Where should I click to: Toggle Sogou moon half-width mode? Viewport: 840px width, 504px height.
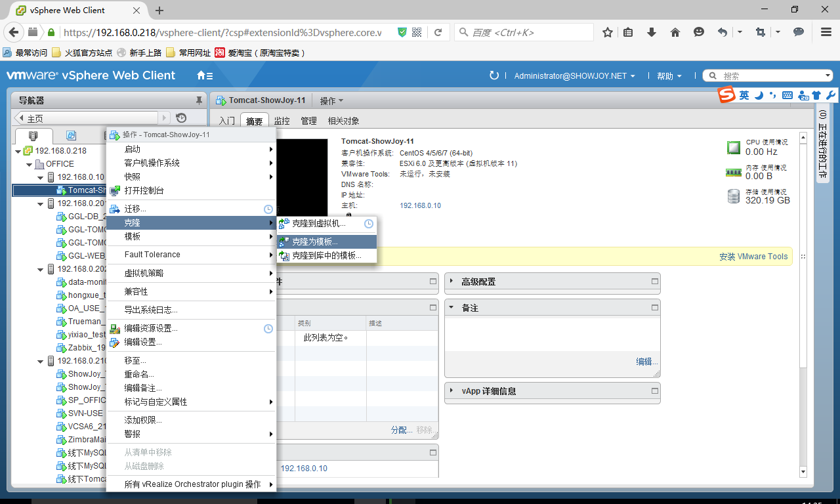pos(759,95)
